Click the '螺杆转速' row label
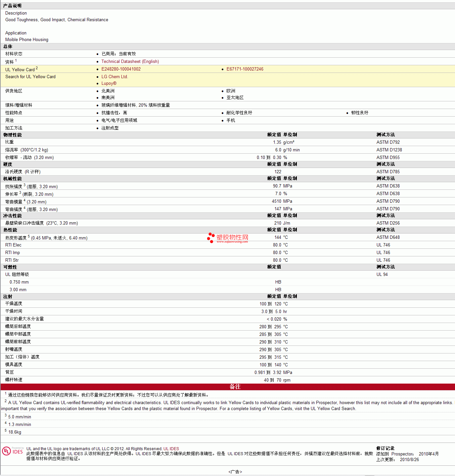Image resolution: width=455 pixels, height=476 pixels. [14, 380]
